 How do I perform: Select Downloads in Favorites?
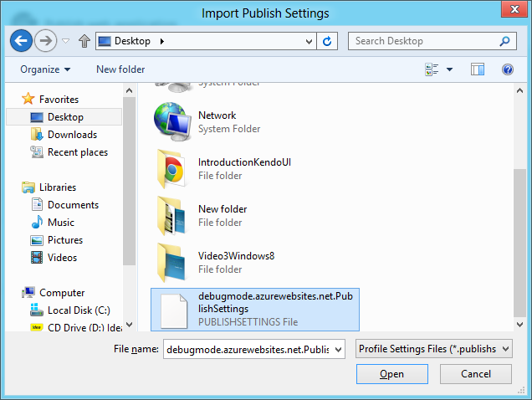tap(72, 135)
